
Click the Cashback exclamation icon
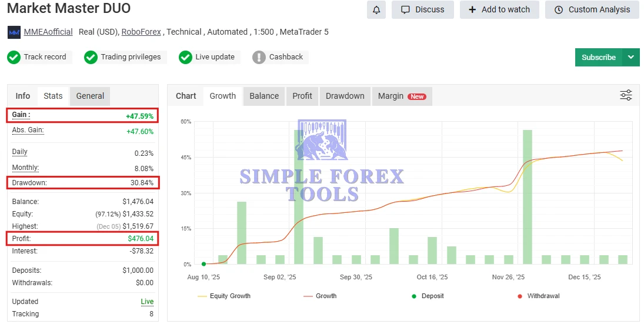(x=259, y=57)
